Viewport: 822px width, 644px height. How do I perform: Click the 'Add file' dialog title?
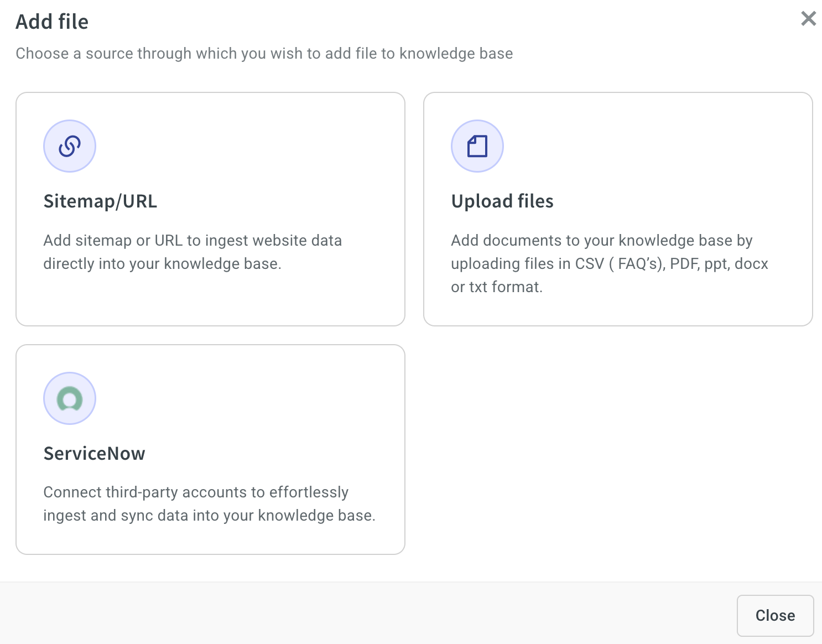[52, 22]
